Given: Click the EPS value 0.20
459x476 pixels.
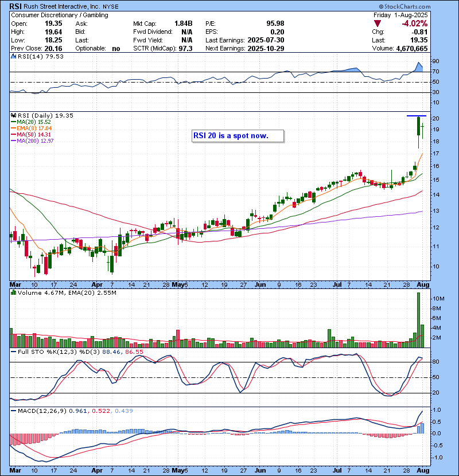Looking at the screenshot, I should click(x=277, y=32).
